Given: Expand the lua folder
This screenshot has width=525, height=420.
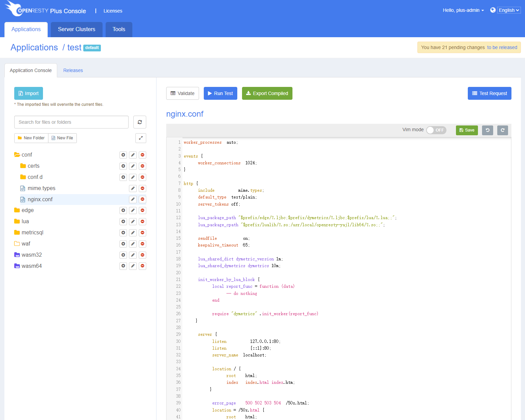Looking at the screenshot, I should (x=17, y=221).
